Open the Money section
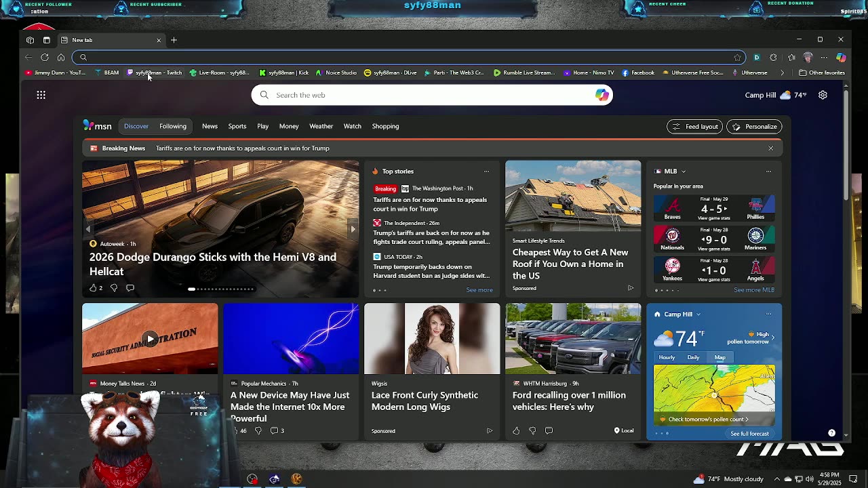 tap(289, 126)
